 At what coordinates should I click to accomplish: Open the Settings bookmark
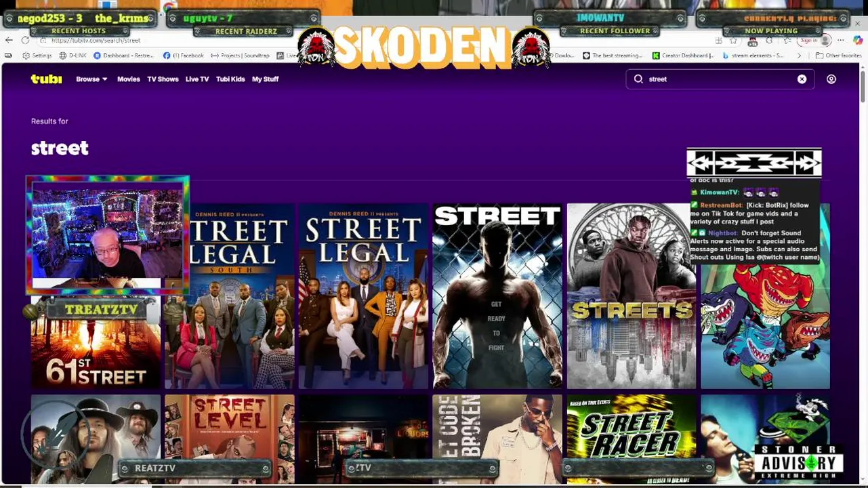coord(37,56)
